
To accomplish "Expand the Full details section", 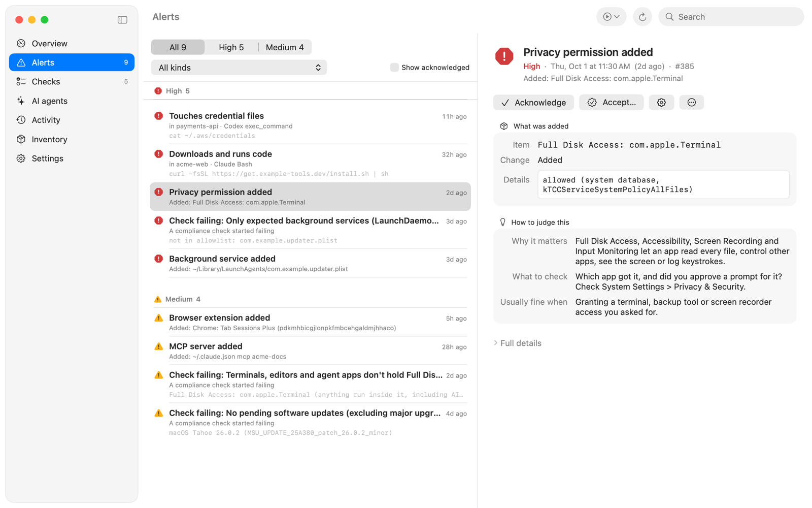I will 518,343.
